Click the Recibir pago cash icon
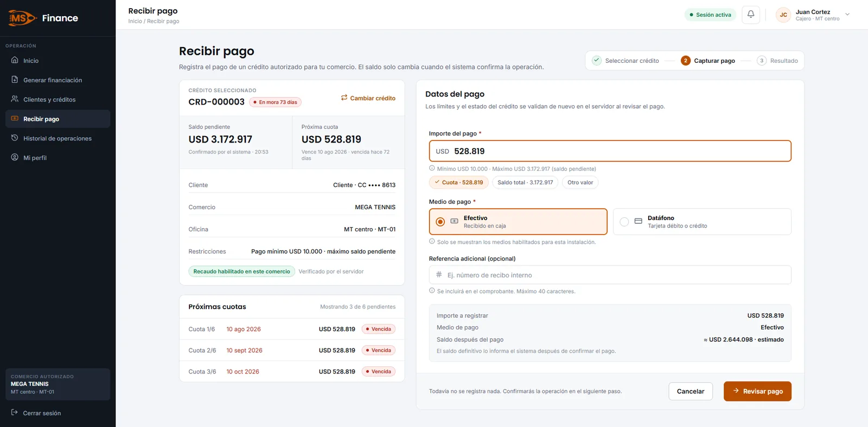The height and width of the screenshot is (427, 868). [x=15, y=119]
